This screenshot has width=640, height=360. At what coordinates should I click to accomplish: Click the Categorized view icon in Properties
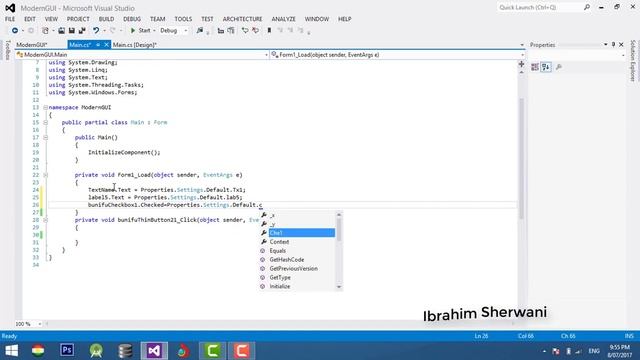(535, 67)
